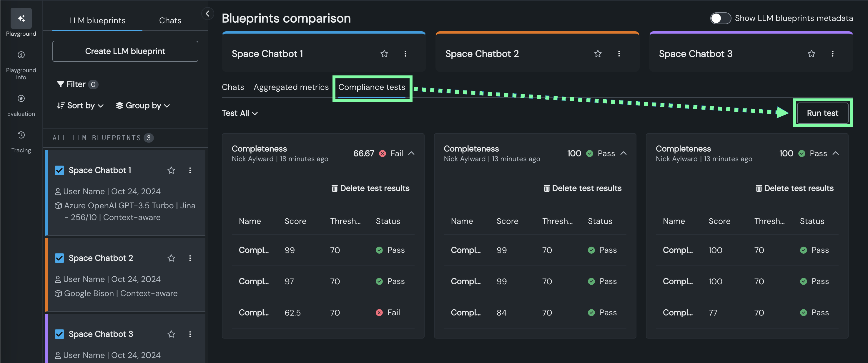Star Space Chatbot 1 comparison card
The width and height of the screenshot is (868, 363).
pos(384,54)
